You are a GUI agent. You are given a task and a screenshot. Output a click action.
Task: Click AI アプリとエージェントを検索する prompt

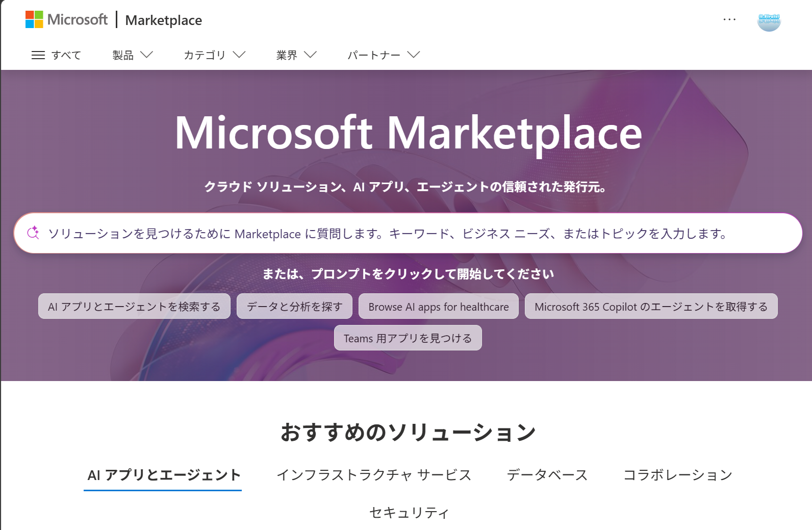[x=134, y=306]
